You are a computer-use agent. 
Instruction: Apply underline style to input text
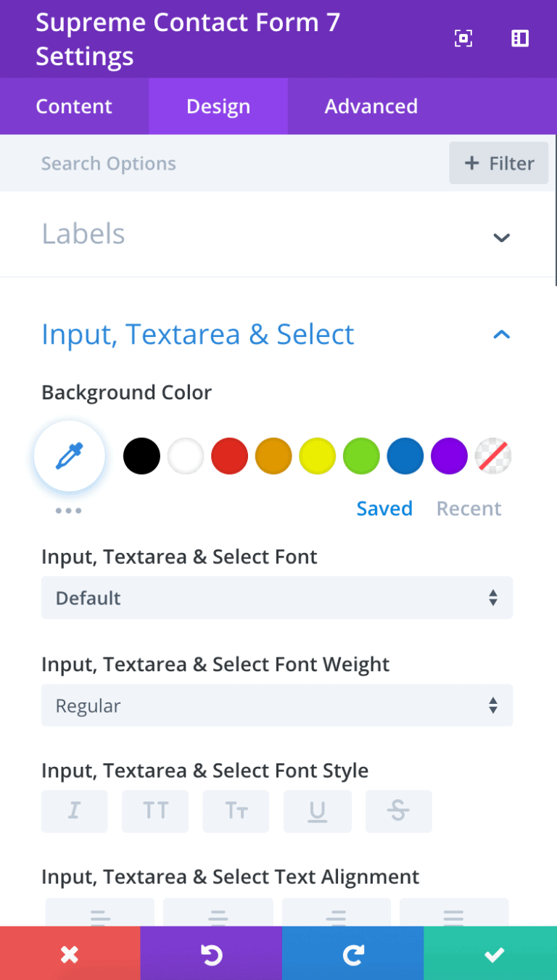(x=317, y=811)
